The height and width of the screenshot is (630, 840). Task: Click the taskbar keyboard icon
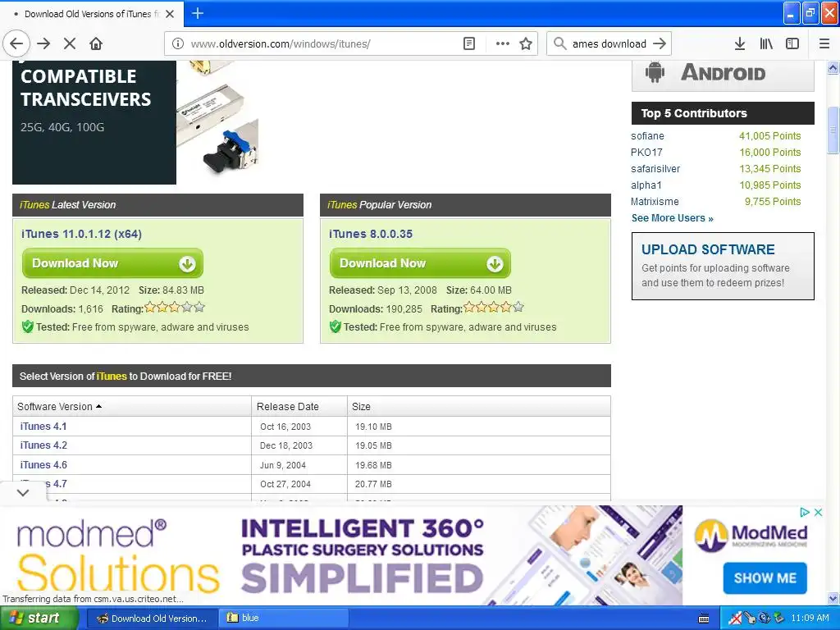(x=704, y=619)
